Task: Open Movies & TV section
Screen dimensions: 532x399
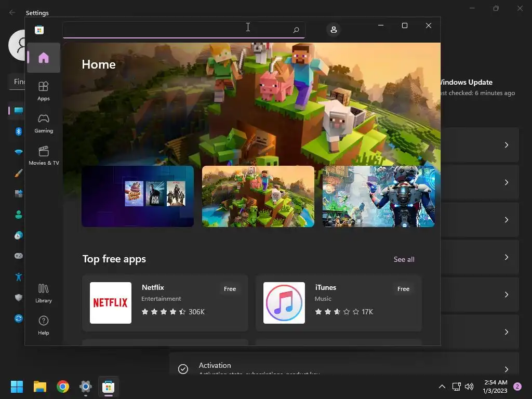Action: click(44, 156)
